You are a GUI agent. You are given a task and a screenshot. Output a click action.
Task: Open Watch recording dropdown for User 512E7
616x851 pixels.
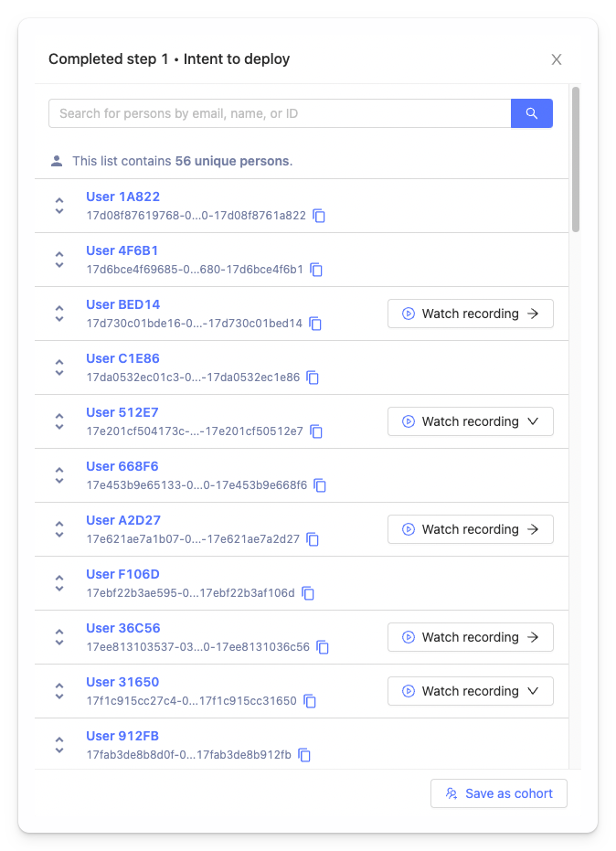[x=534, y=421]
